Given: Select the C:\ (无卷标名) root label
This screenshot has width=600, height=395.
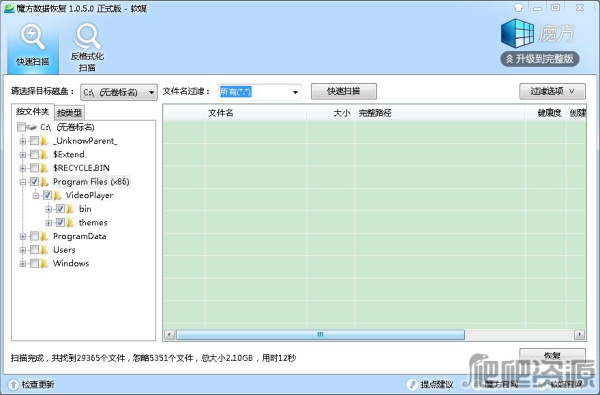Looking at the screenshot, I should (x=67, y=127).
